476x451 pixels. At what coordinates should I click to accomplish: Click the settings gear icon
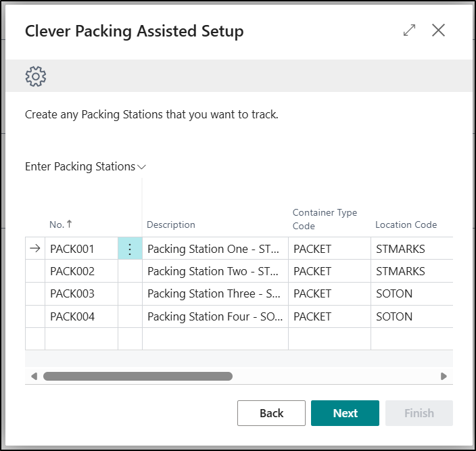point(36,76)
